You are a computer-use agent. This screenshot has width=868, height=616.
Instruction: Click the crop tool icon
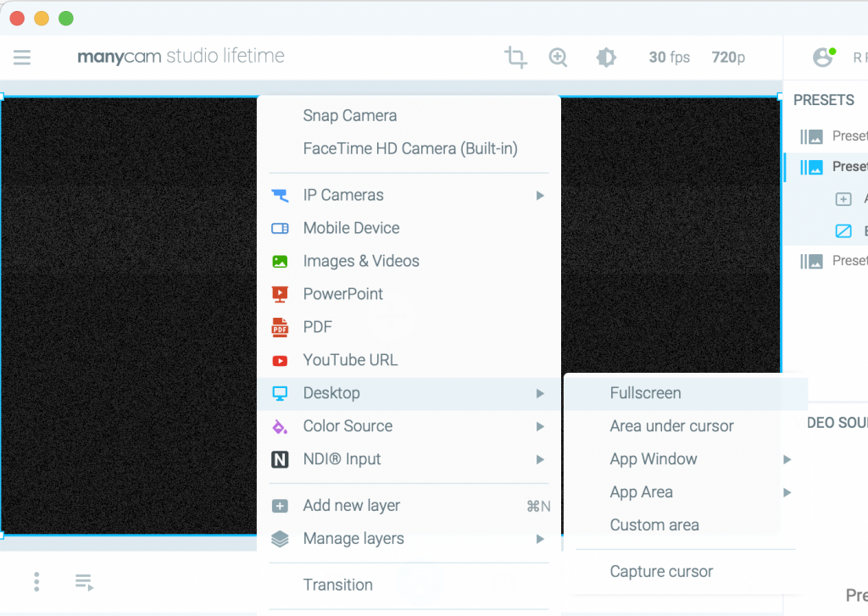515,58
